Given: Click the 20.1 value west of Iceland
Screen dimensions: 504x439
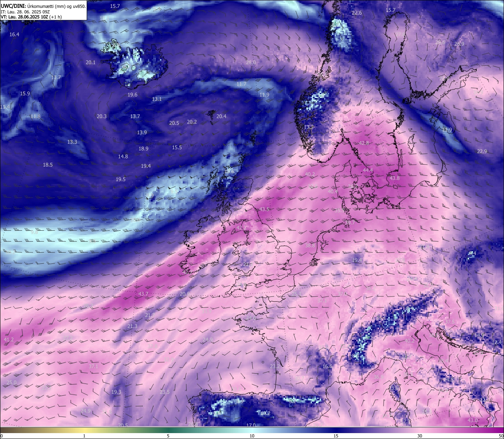Looking at the screenshot, I should coord(91,63).
